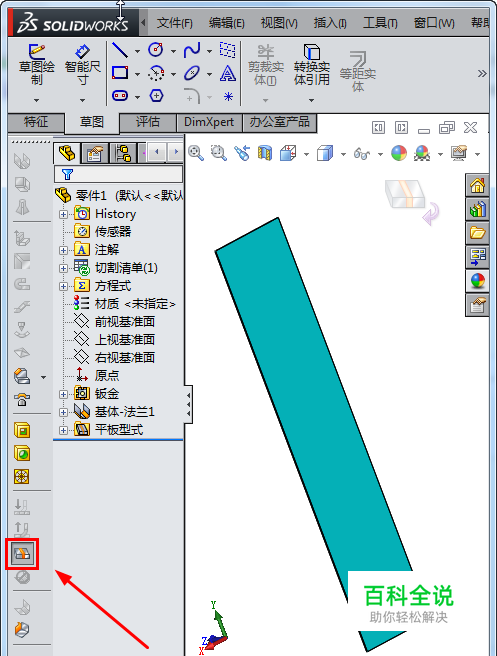Open the 工具(T) menu
Image resolution: width=497 pixels, height=656 pixels.
[x=380, y=23]
